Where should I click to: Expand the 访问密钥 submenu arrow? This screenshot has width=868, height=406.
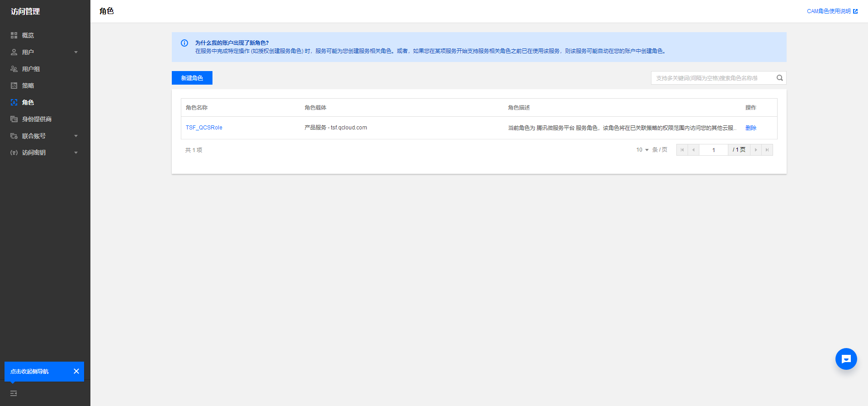pos(76,153)
